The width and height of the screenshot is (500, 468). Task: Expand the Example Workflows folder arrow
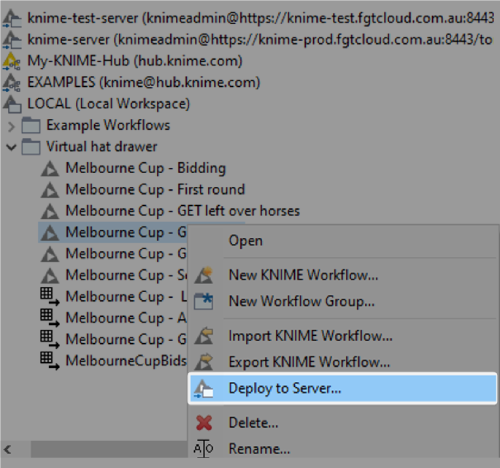(x=11, y=126)
